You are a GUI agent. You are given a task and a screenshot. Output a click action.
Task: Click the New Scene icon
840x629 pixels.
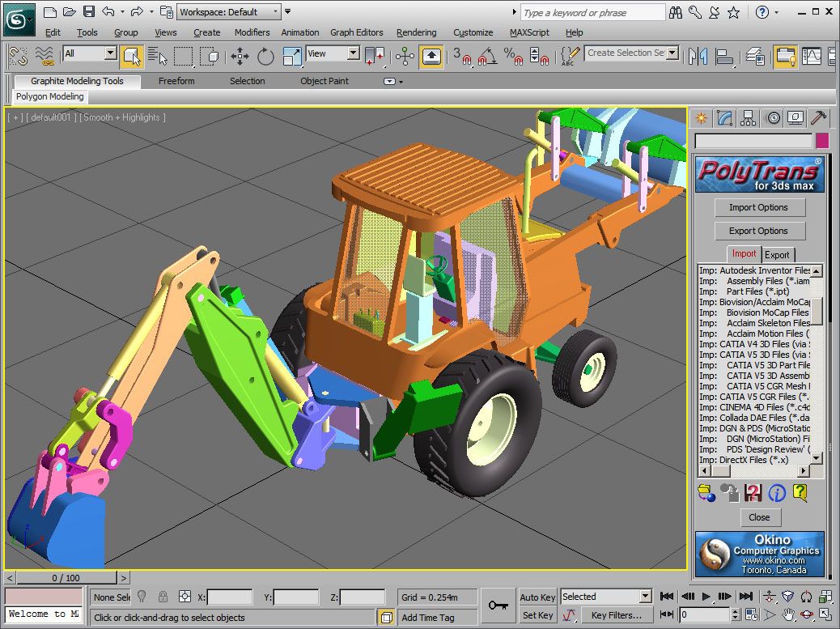pyautogui.click(x=50, y=12)
